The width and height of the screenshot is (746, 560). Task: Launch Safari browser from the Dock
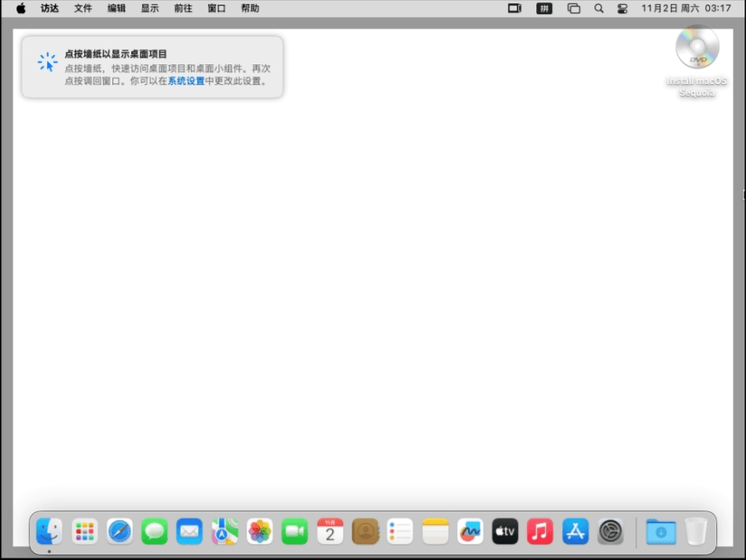pyautogui.click(x=120, y=532)
